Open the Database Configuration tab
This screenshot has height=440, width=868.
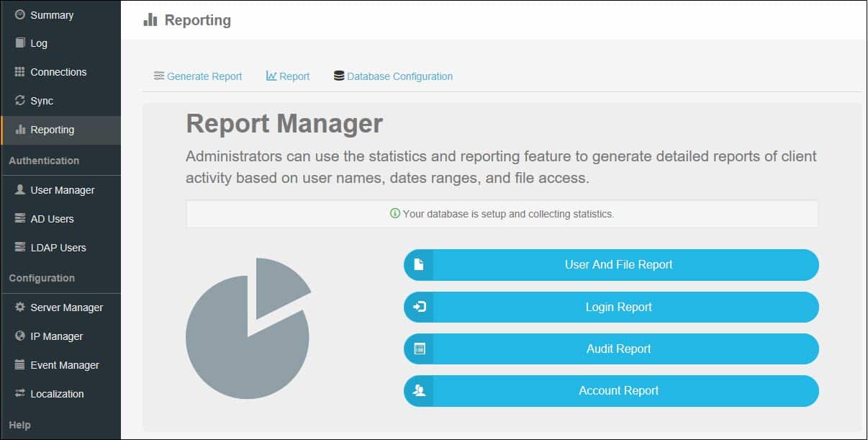[x=393, y=76]
